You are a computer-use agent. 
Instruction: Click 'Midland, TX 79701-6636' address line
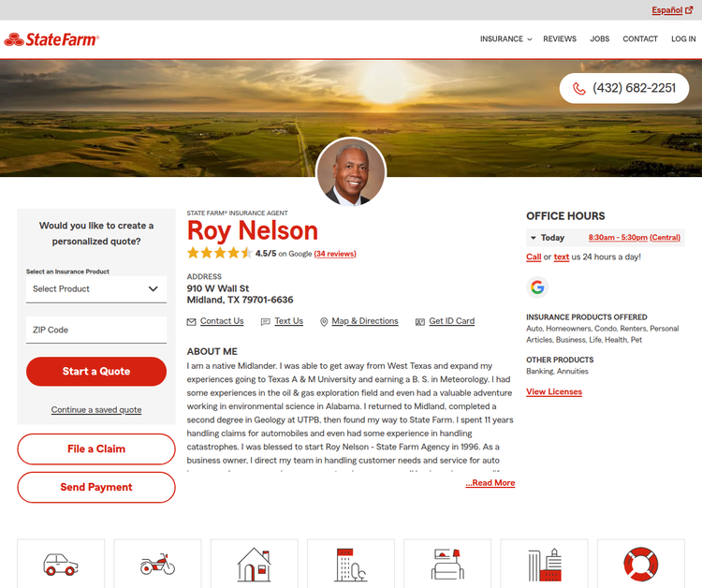pos(240,300)
